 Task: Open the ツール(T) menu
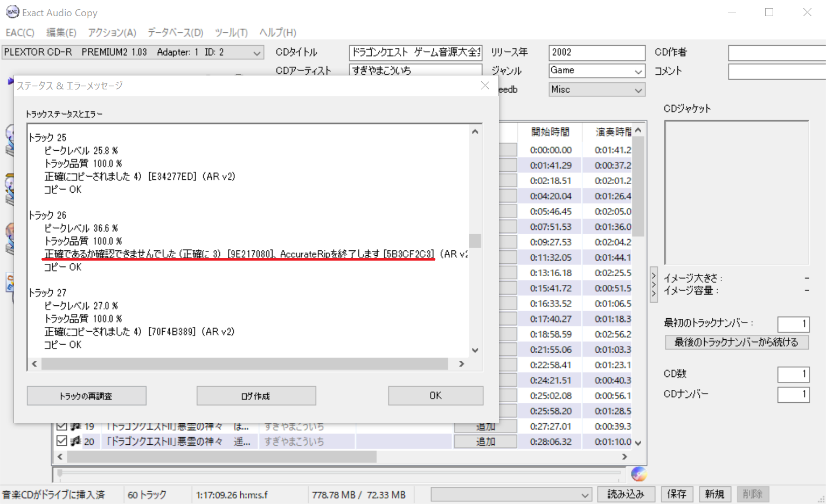(x=231, y=32)
